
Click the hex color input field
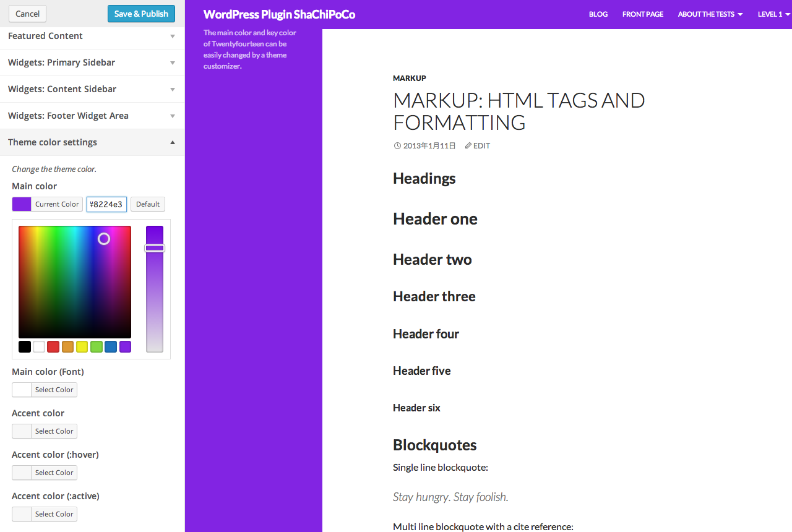(106, 204)
